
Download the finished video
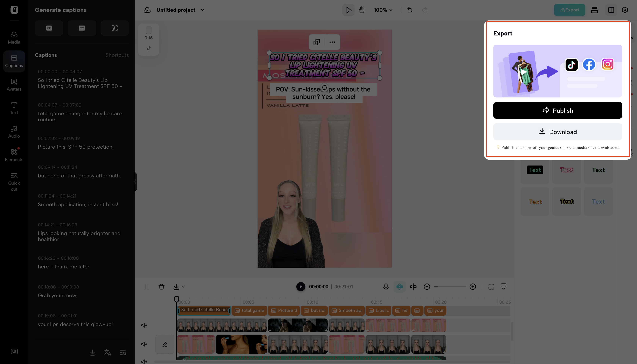tap(558, 132)
